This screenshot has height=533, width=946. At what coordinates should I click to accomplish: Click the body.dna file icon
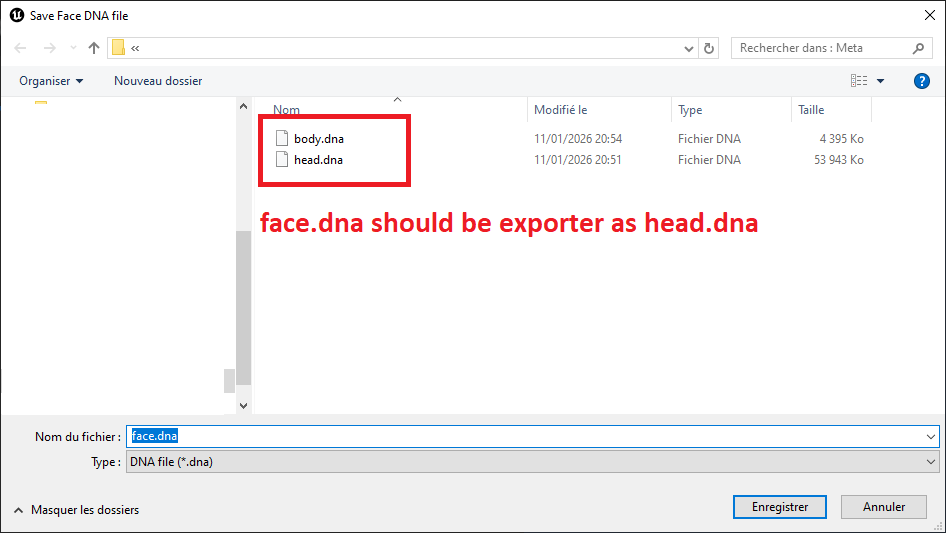click(x=282, y=138)
